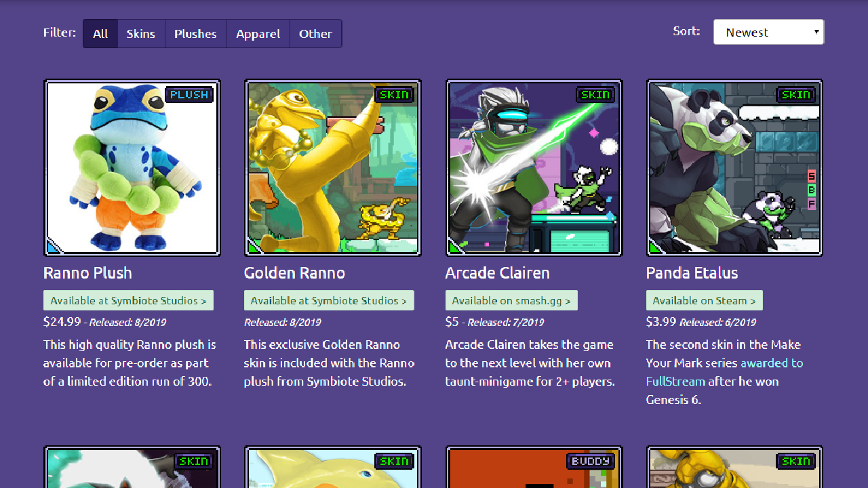Click the SKIN badge on the bottom-left product
This screenshot has height=488, width=868.
coord(194,461)
